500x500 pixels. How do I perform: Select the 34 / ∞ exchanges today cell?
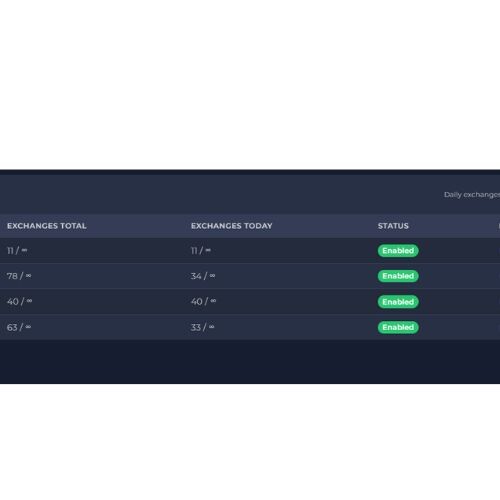(x=203, y=276)
